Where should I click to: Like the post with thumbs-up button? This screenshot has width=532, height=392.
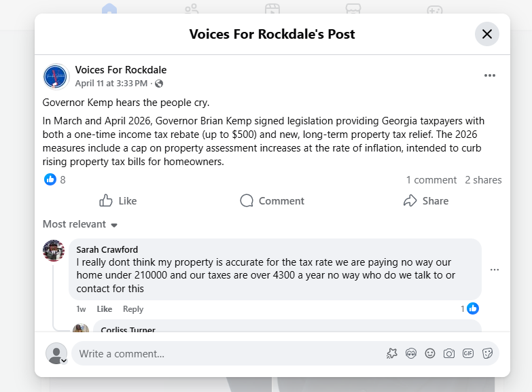coord(118,201)
